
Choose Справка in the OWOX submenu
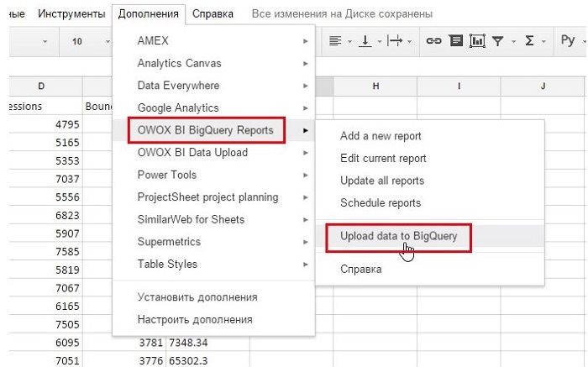point(430,269)
